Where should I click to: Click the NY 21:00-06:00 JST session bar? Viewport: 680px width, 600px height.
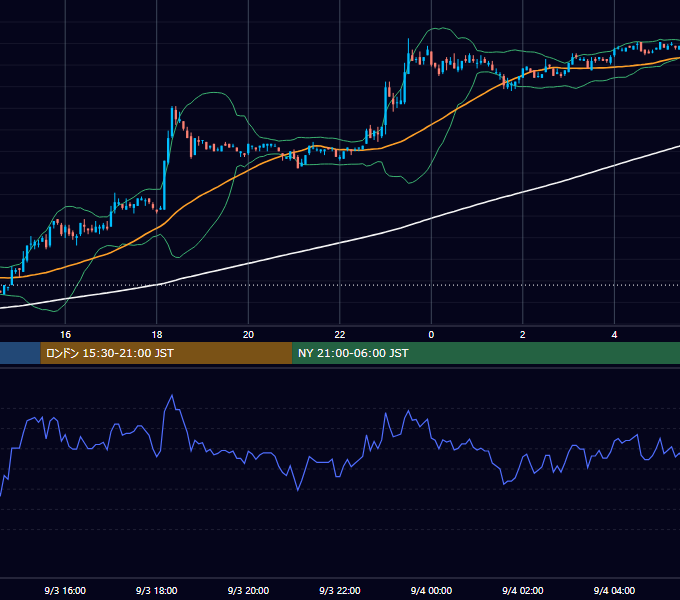(486, 353)
